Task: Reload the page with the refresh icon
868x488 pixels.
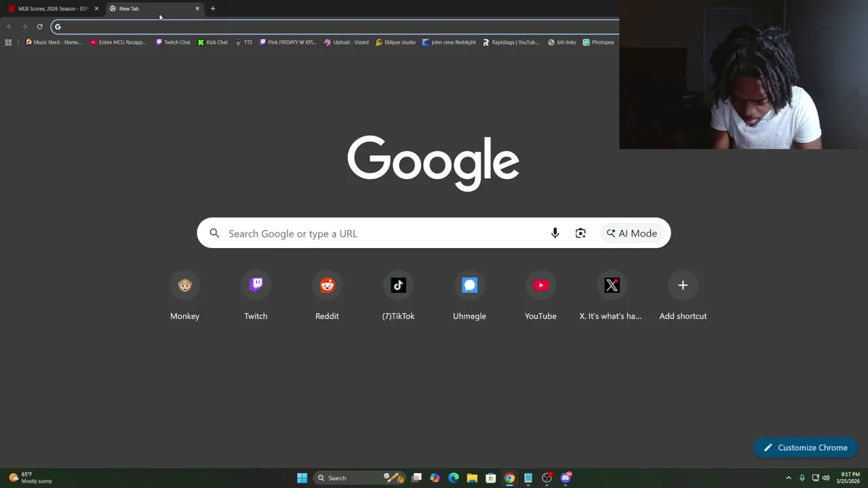Action: [x=39, y=26]
